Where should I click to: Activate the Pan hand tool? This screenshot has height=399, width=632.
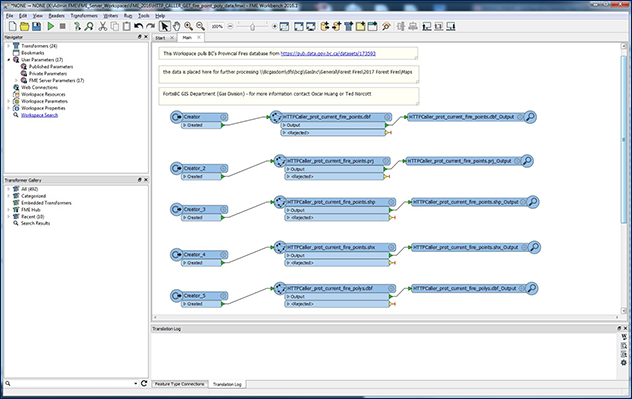click(x=177, y=27)
